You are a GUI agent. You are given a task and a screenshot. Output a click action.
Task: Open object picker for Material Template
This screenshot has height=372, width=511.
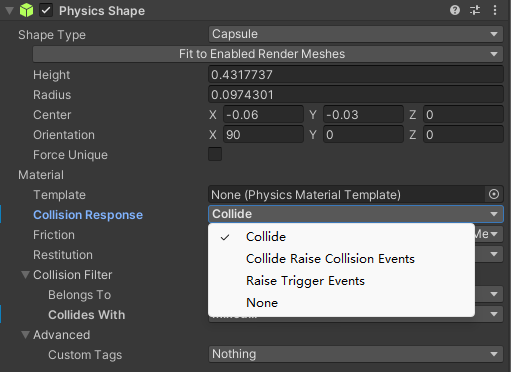(494, 194)
